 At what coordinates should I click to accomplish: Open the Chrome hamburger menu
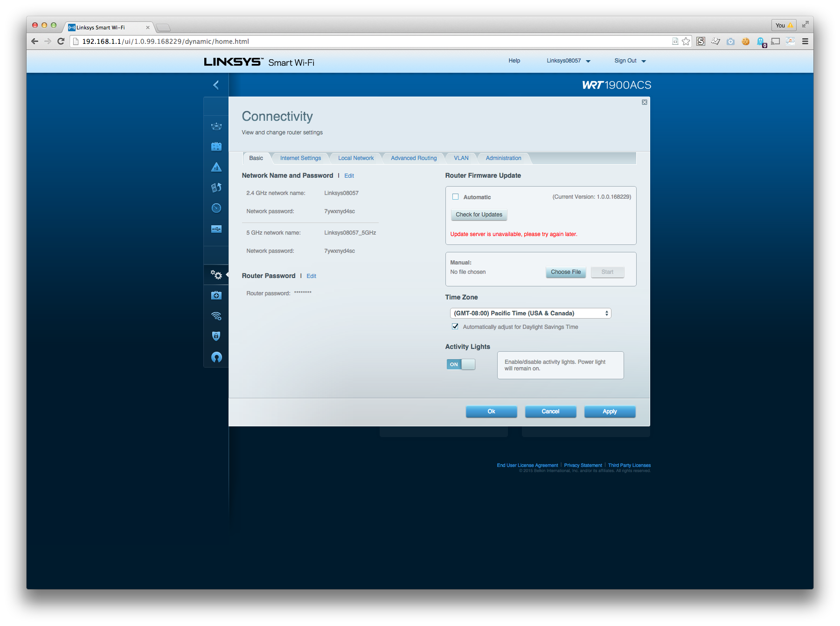pyautogui.click(x=805, y=41)
